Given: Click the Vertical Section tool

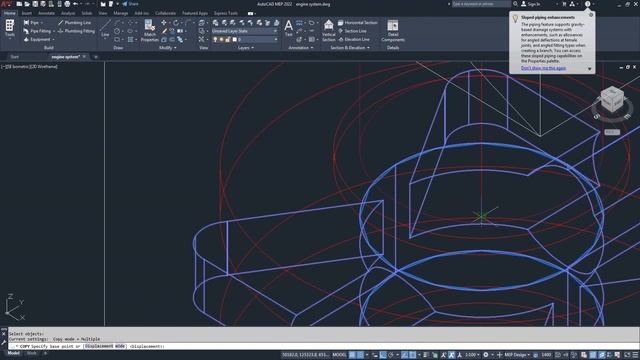Looking at the screenshot, I should (329, 31).
